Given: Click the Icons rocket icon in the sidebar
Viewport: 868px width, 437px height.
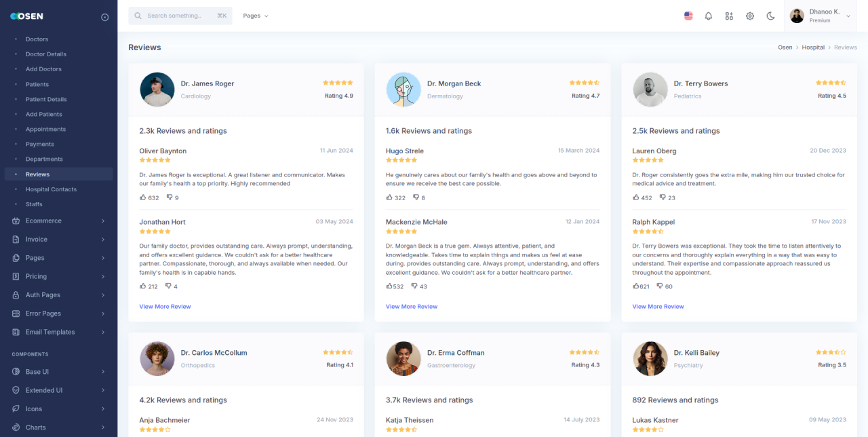Looking at the screenshot, I should [x=16, y=409].
